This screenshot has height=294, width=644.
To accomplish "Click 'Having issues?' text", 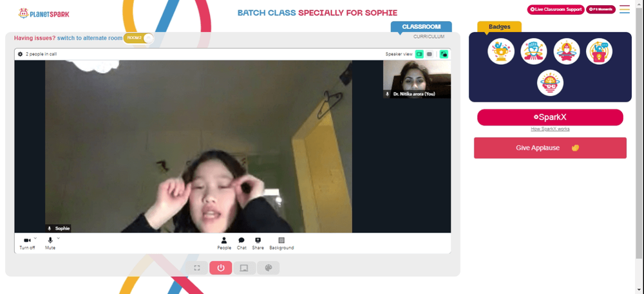I will [x=35, y=38].
